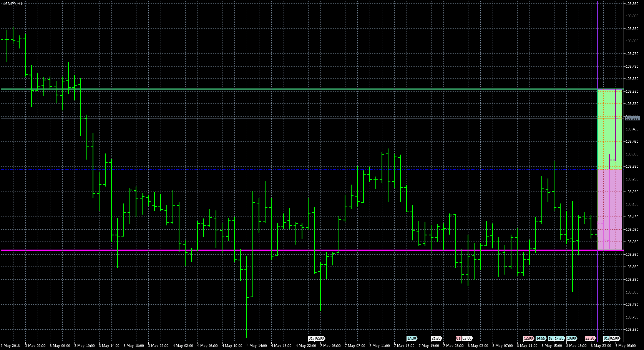Click the pink 12:00 event marker

(529, 338)
